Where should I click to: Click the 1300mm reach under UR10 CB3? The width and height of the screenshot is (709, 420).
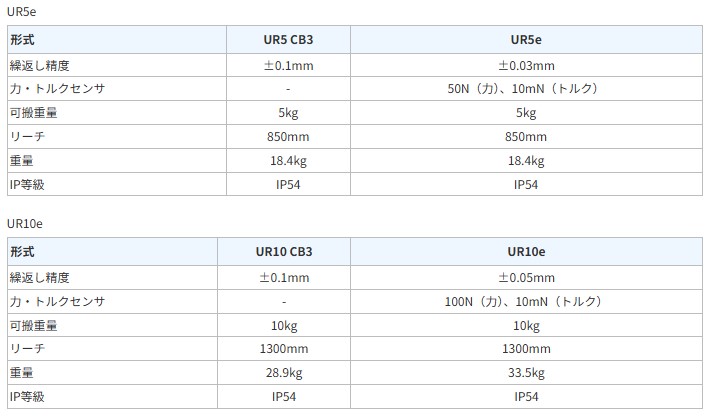pos(285,349)
